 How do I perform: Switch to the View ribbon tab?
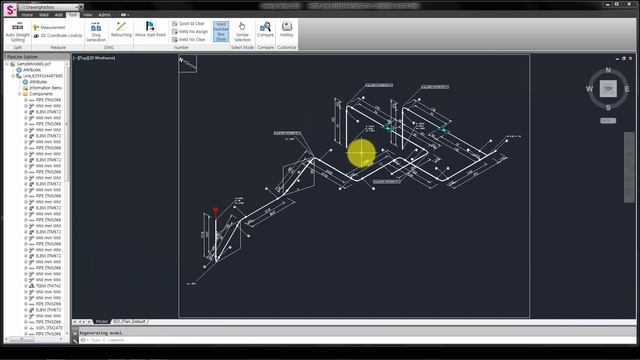88,15
